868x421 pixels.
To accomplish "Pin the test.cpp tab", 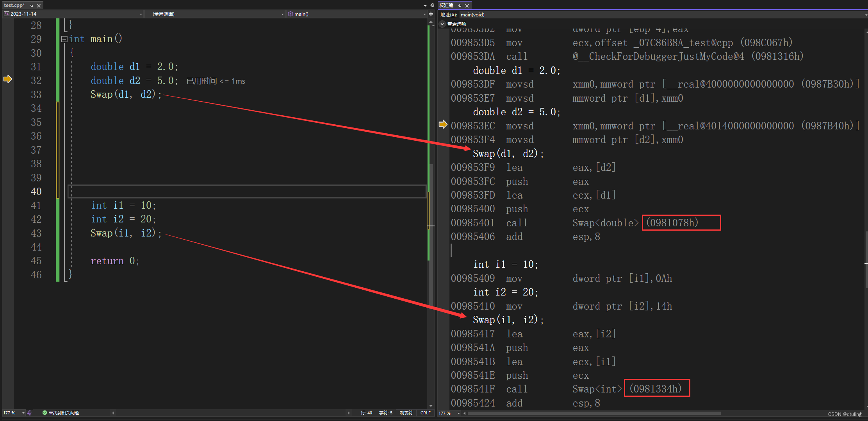I will tap(32, 6).
